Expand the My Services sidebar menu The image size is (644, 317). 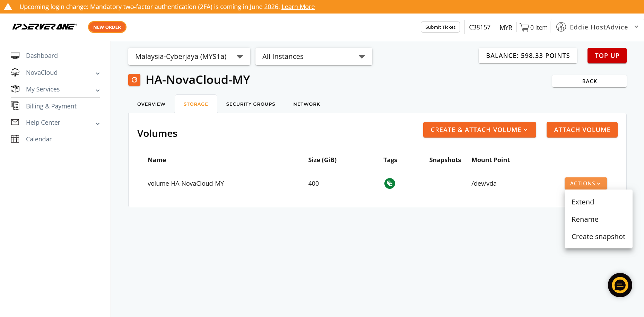pyautogui.click(x=98, y=90)
